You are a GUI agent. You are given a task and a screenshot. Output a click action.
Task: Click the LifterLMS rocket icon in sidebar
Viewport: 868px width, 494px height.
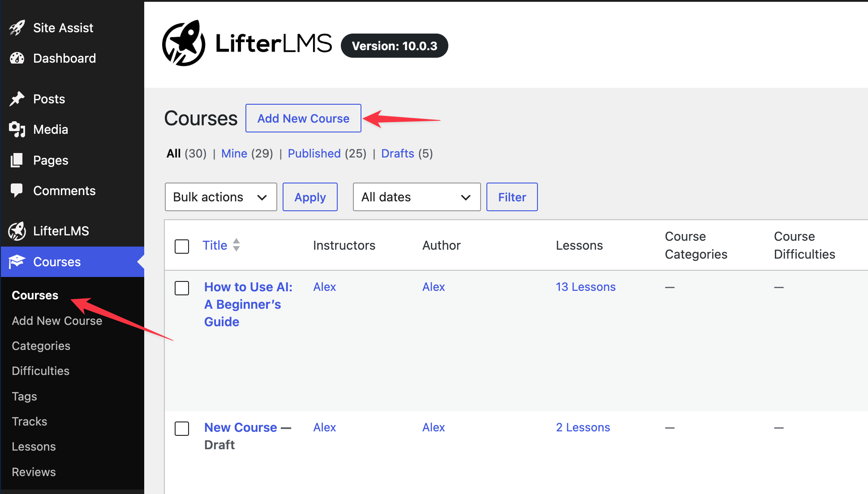tap(17, 231)
